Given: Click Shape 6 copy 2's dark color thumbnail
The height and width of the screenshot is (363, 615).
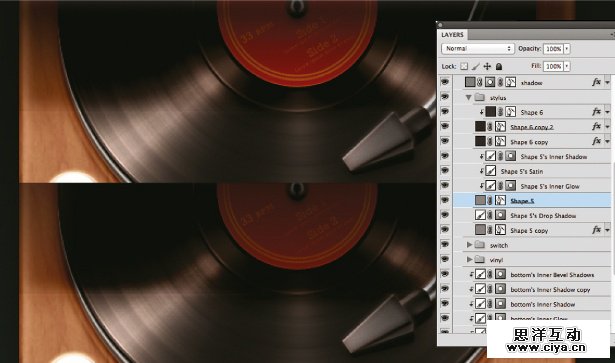Looking at the screenshot, I should (480, 126).
